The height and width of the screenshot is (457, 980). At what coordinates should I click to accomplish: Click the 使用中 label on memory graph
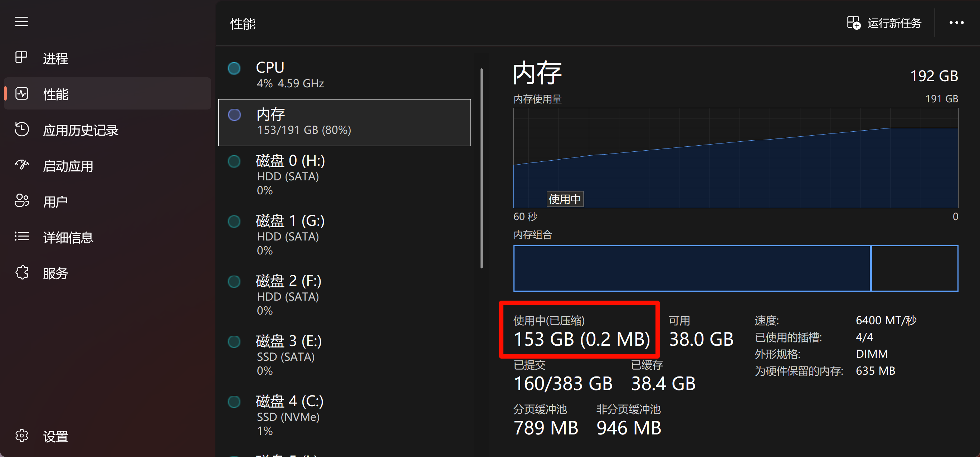565,199
